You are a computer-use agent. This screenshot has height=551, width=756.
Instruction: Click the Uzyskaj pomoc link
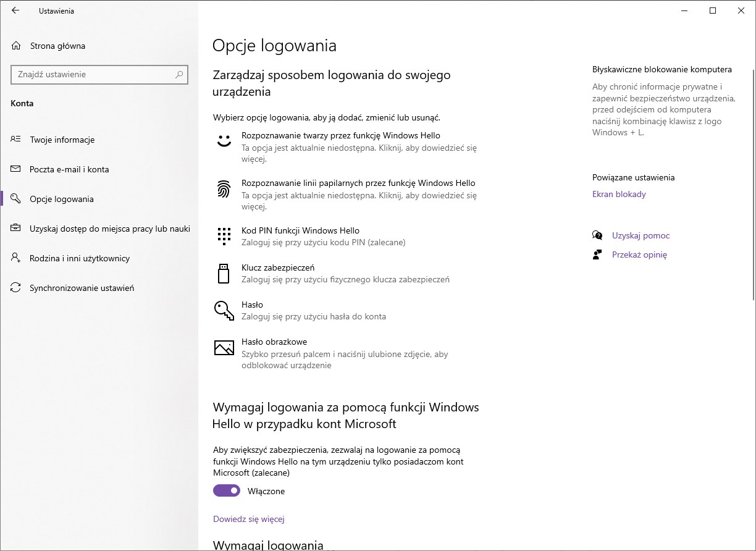640,235
